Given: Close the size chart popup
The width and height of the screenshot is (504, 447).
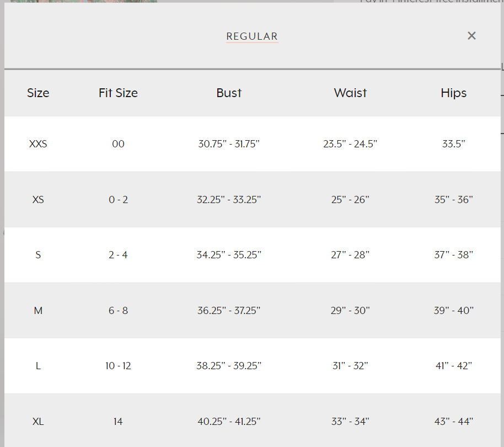Looking at the screenshot, I should (x=471, y=36).
